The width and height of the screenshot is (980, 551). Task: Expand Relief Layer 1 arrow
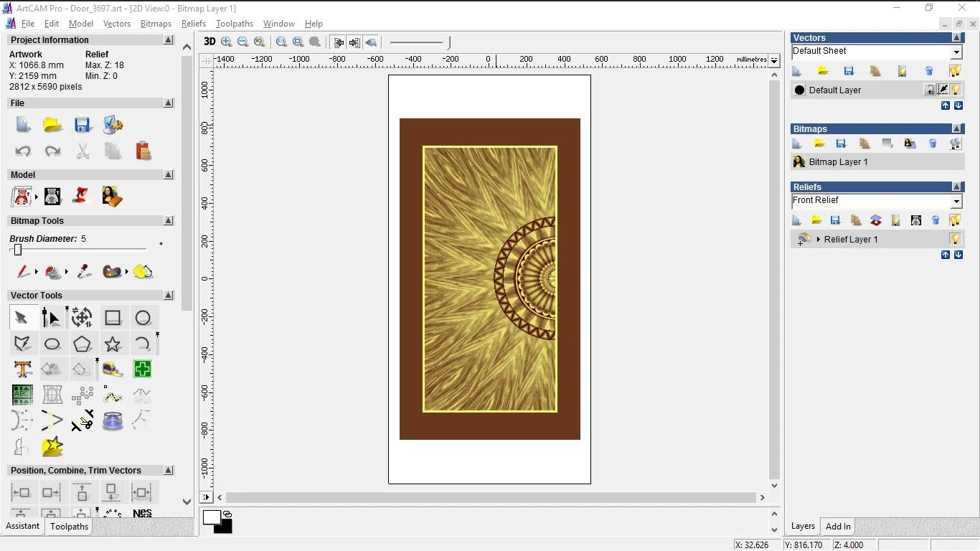tap(819, 239)
